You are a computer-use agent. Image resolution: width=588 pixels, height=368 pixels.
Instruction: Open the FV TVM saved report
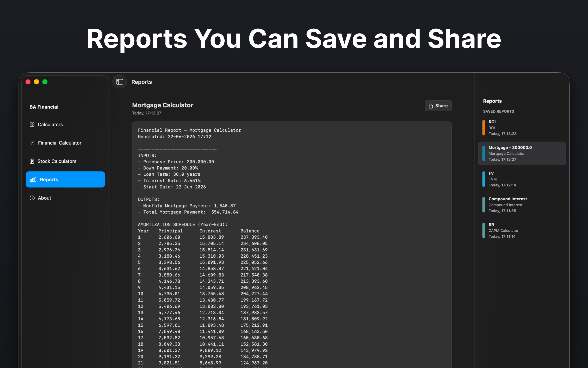(x=522, y=179)
